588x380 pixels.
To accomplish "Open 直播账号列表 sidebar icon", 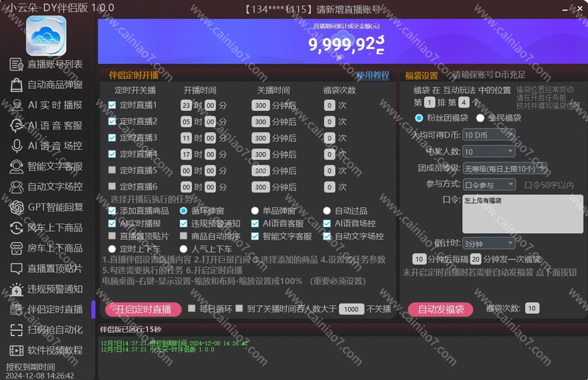I will 16,65.
